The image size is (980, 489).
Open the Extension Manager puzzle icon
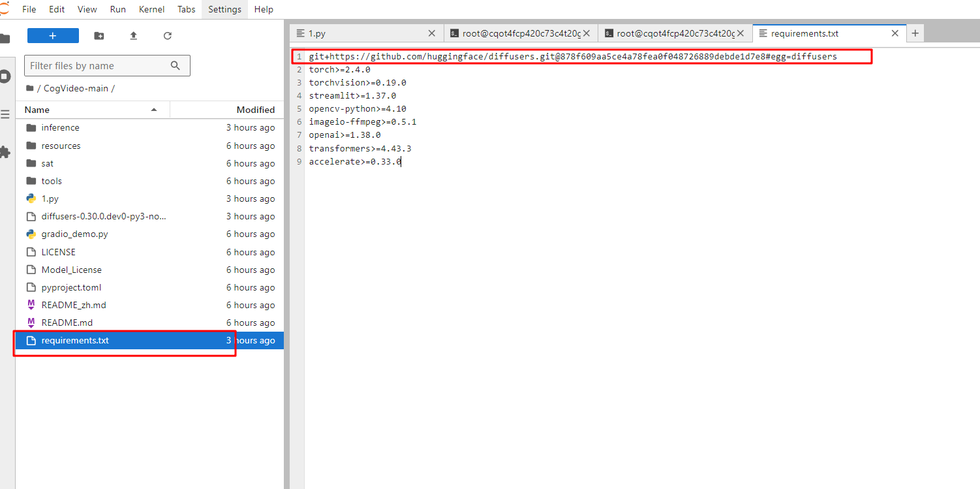click(5, 152)
